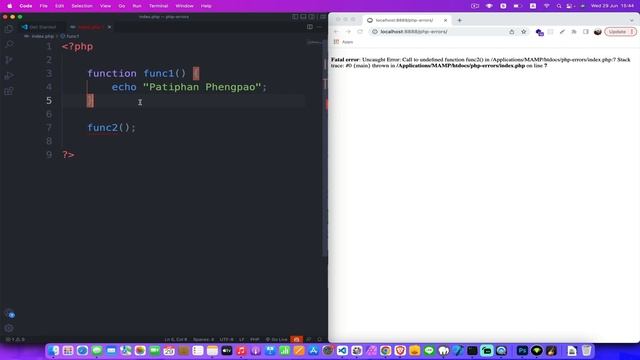Go forward in the browser window

point(348,31)
